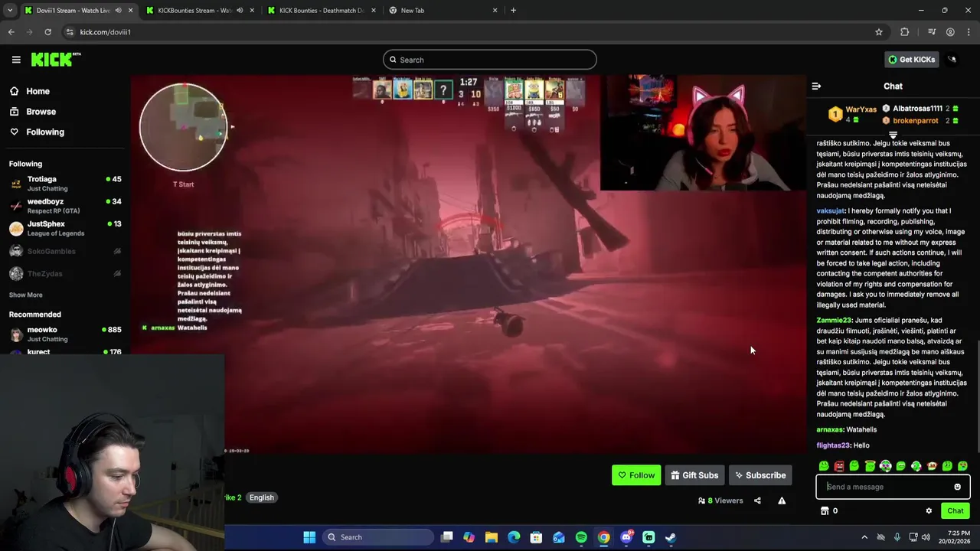The height and width of the screenshot is (551, 980).
Task: Follow the streamer with the Follow button
Action: click(636, 475)
